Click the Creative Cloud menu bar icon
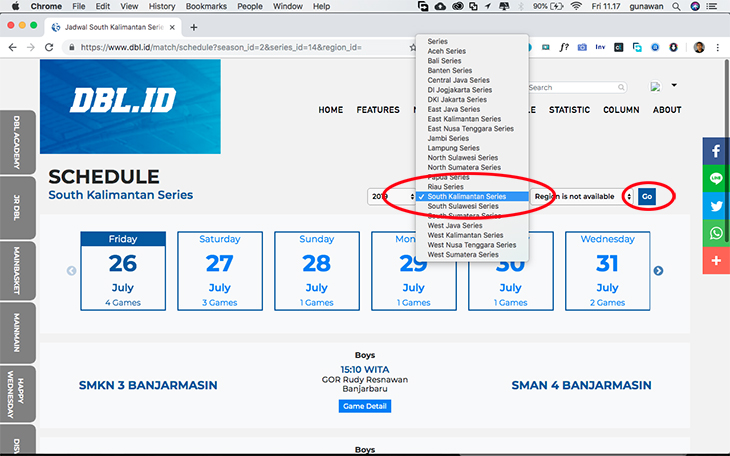Image resolution: width=730 pixels, height=456 pixels. point(458,7)
